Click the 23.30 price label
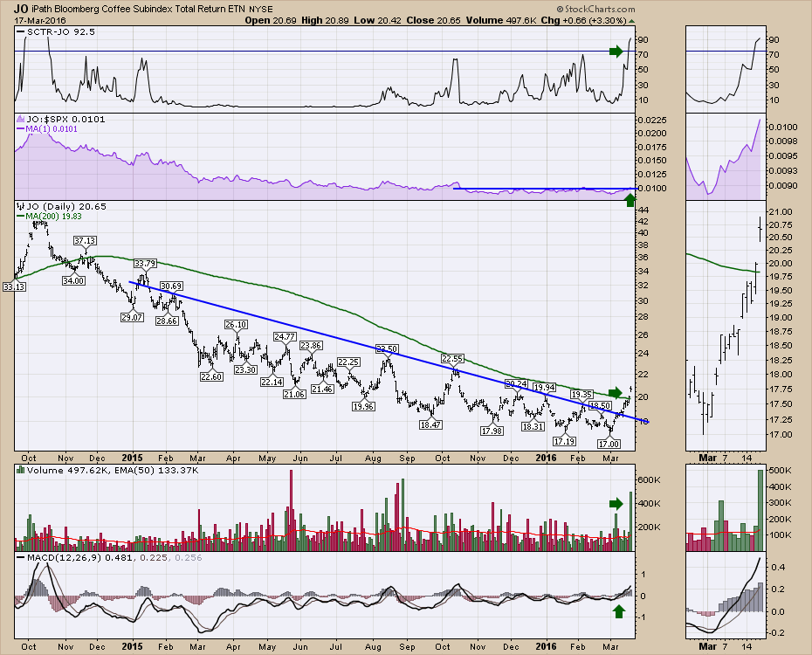Image resolution: width=812 pixels, height=655 pixels. pyautogui.click(x=245, y=369)
